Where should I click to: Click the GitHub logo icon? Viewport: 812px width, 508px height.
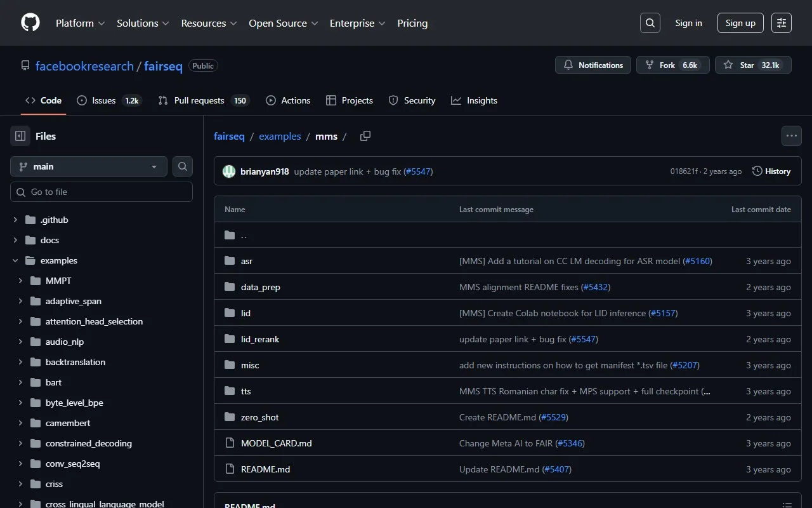pyautogui.click(x=30, y=23)
